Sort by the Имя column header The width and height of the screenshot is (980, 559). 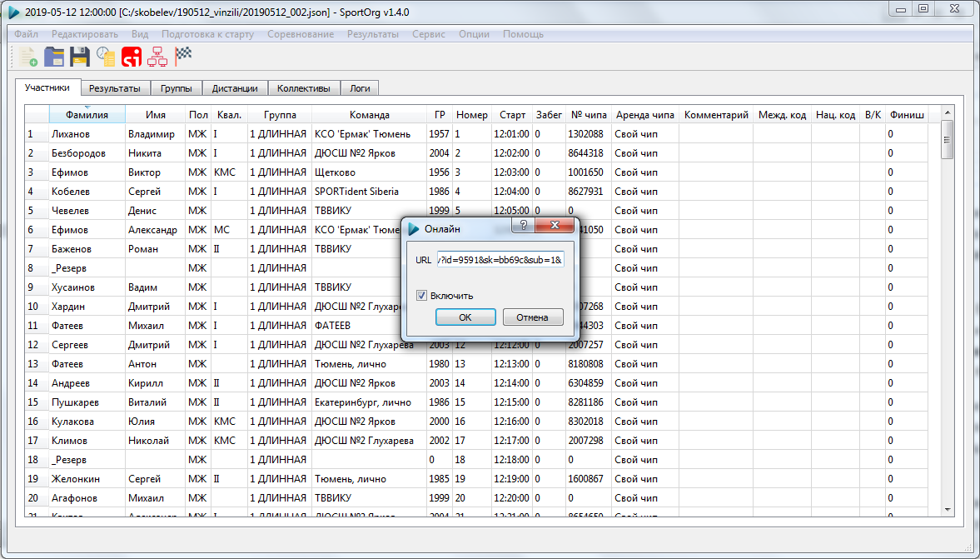coord(155,114)
